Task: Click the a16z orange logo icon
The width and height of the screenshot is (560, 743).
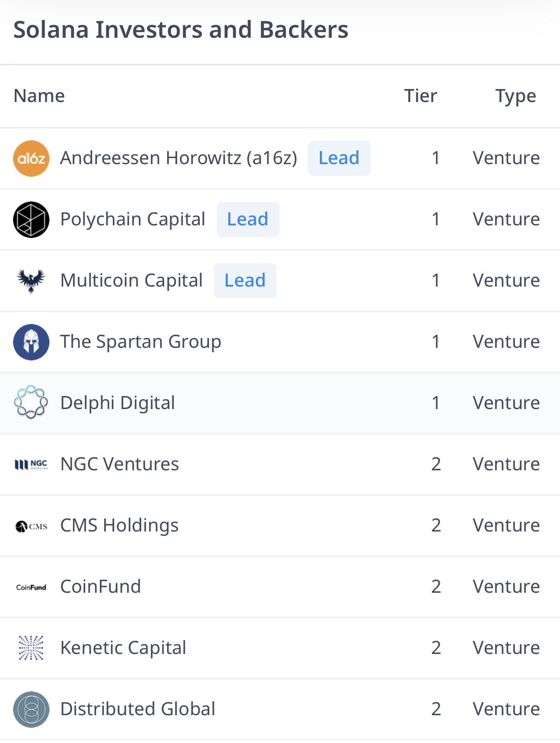Action: pyautogui.click(x=31, y=159)
